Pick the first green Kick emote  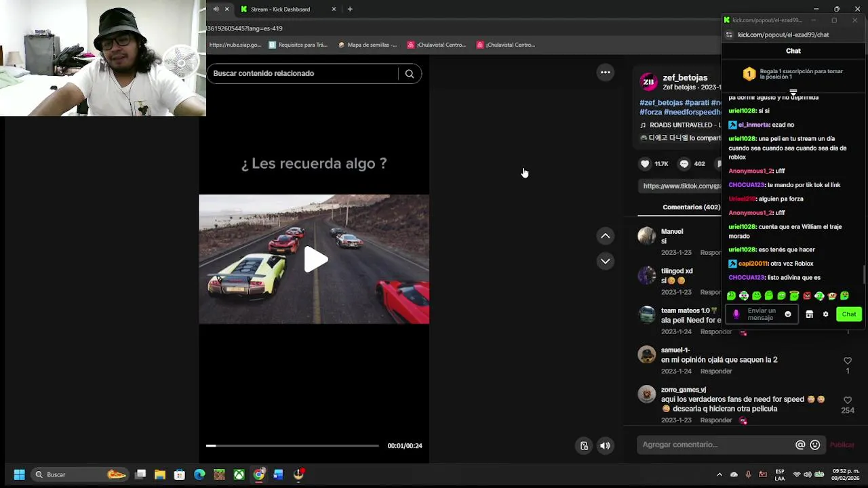click(731, 296)
